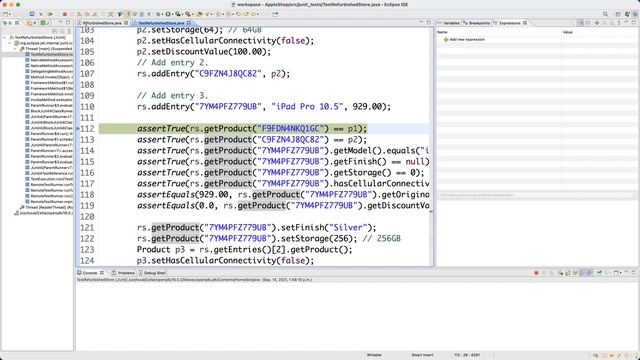Viewport: 640px width, 360px height.
Task: Click the Debug view tab icon
Action: coord(6,23)
